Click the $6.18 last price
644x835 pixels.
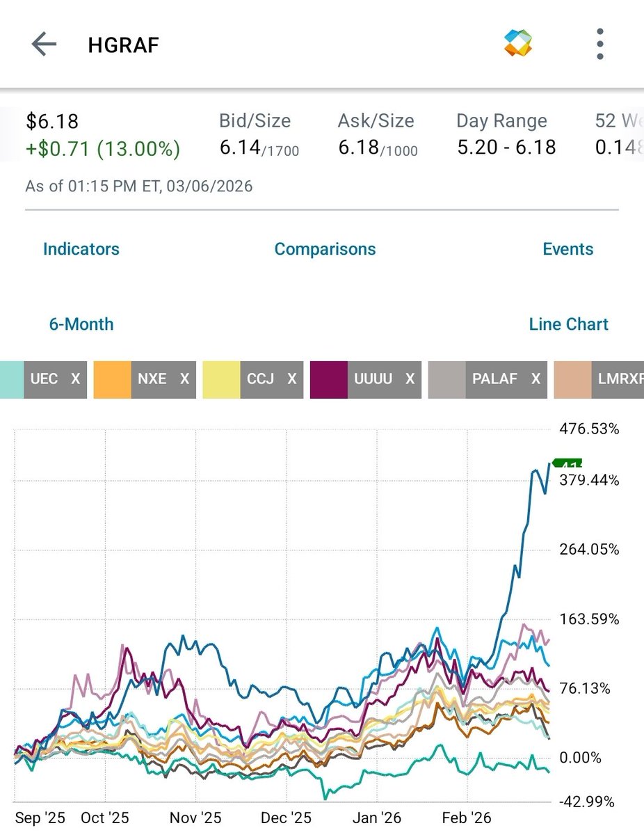point(52,122)
